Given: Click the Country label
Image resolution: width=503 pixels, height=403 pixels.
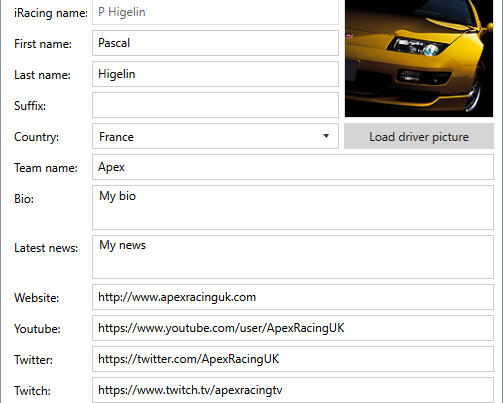Looking at the screenshot, I should click(x=36, y=137).
